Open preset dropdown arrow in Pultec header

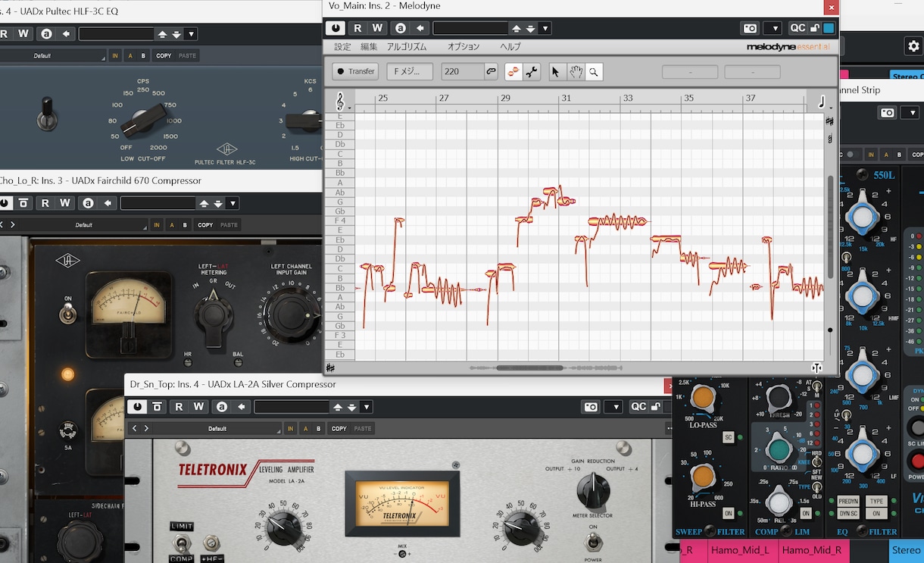pos(191,34)
